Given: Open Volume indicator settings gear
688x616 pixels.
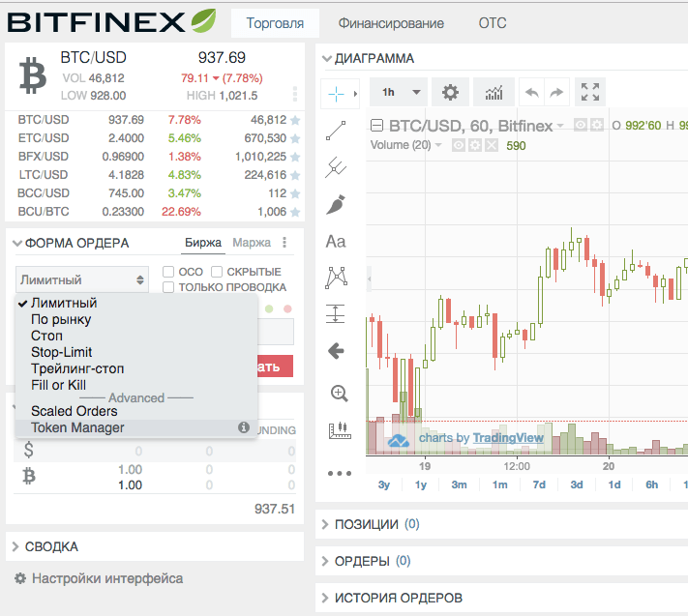Looking at the screenshot, I should (x=475, y=145).
